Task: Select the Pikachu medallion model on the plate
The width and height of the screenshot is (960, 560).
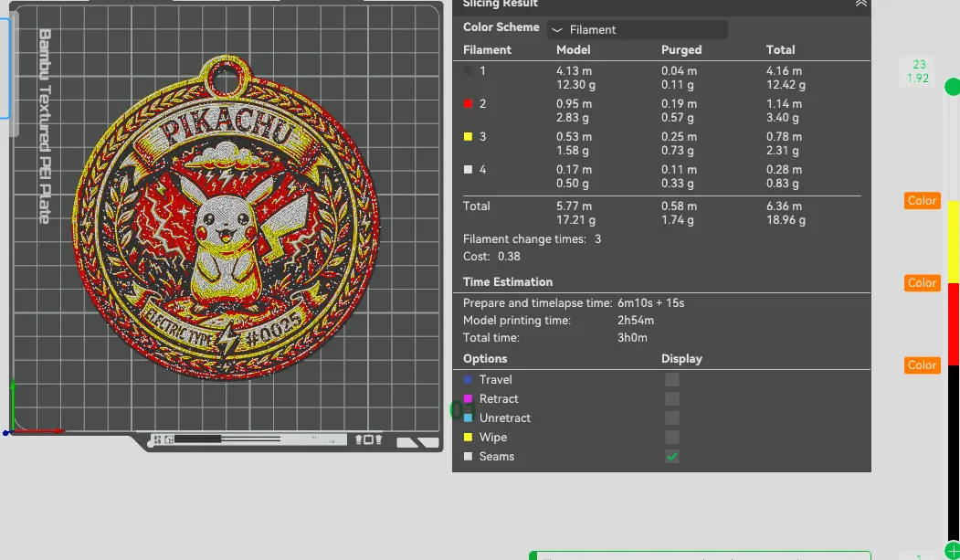Action: pos(226,220)
